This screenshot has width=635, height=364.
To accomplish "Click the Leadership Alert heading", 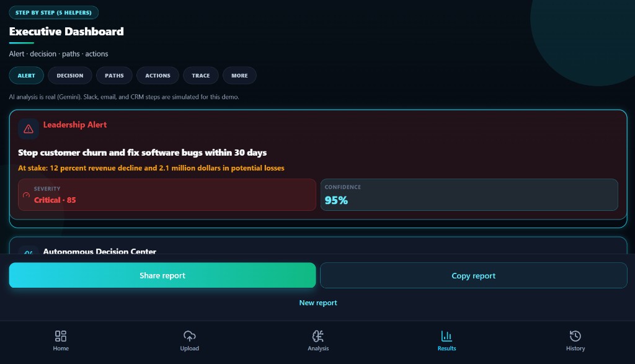I will pos(75,125).
